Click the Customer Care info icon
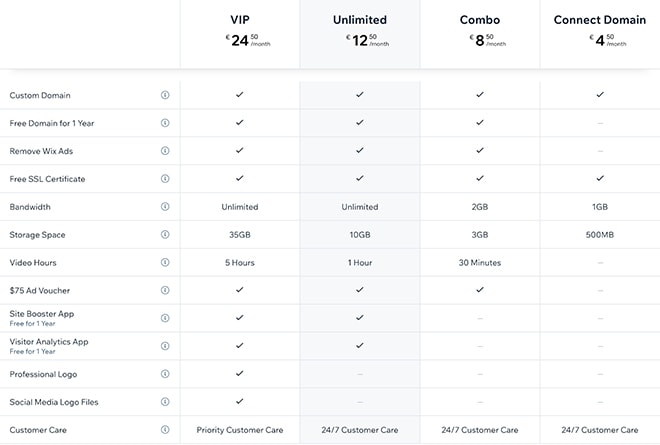 pos(165,430)
